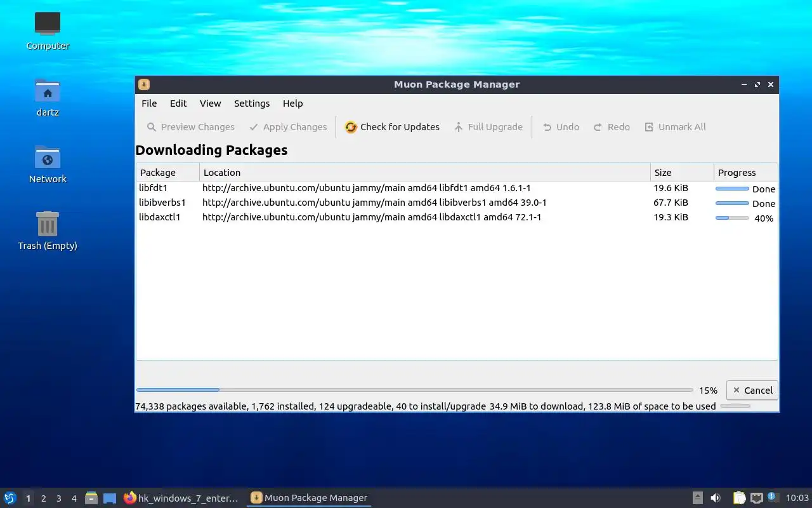Open the Settings menu
The image size is (812, 508).
click(x=252, y=104)
